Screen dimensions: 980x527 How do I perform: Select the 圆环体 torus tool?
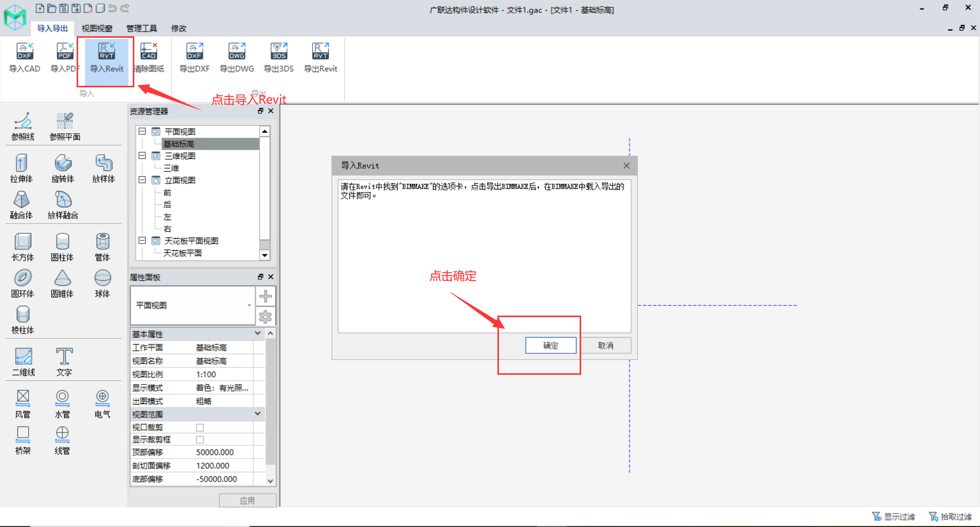(23, 284)
